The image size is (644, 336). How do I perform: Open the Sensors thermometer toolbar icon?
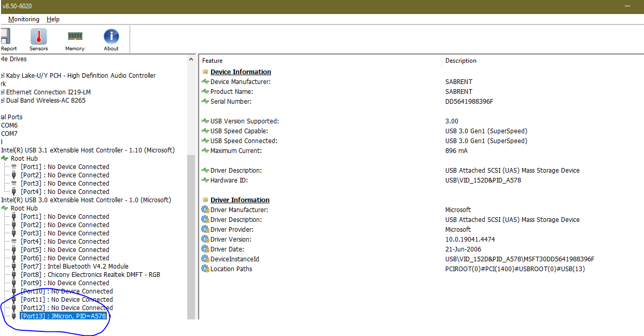[x=38, y=37]
